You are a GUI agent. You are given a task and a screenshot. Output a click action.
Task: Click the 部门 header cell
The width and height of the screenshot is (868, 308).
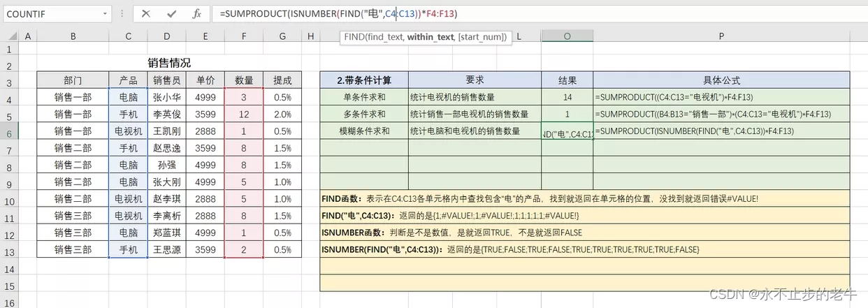73,80
